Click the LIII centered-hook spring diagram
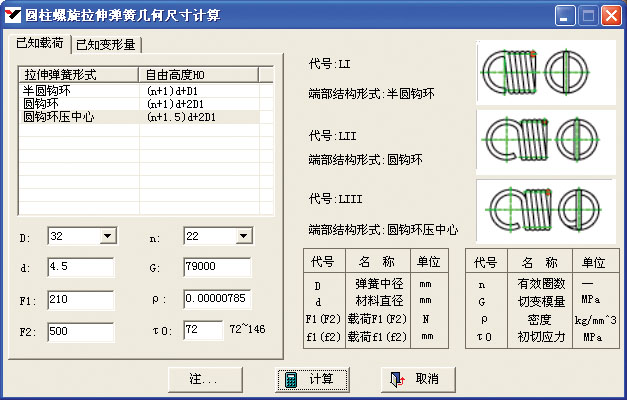 538,209
